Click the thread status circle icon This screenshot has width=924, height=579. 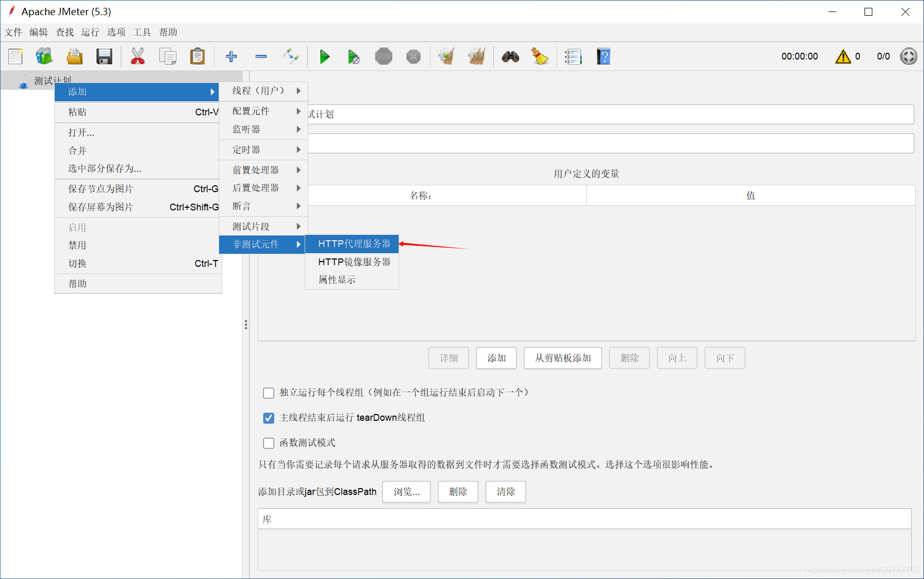(x=908, y=56)
